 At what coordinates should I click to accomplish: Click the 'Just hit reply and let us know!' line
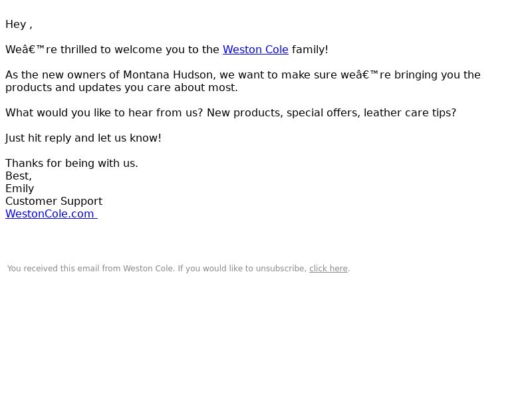[84, 138]
